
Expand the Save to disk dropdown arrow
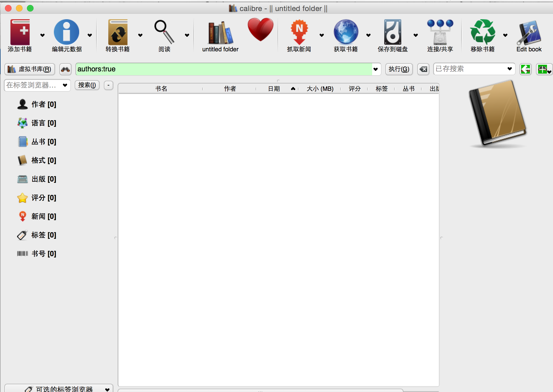pyautogui.click(x=416, y=35)
